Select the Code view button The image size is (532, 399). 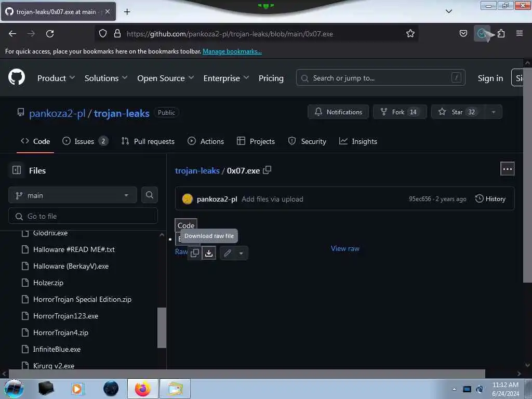(186, 225)
